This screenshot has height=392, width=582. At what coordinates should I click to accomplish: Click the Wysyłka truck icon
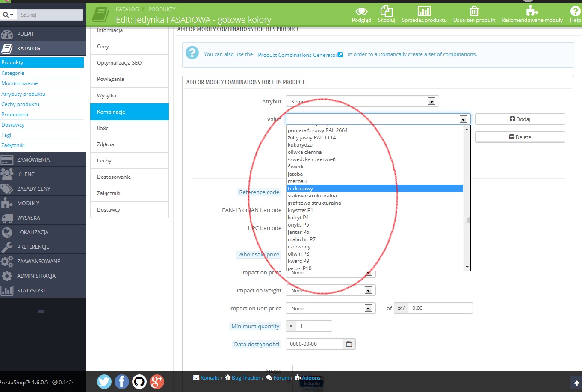pos(7,218)
